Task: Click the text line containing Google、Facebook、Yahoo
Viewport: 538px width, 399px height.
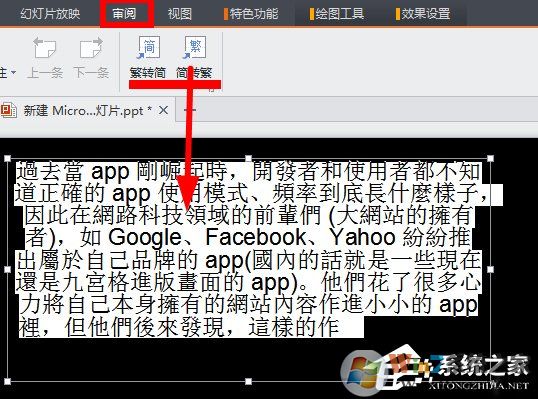Action: click(x=248, y=237)
